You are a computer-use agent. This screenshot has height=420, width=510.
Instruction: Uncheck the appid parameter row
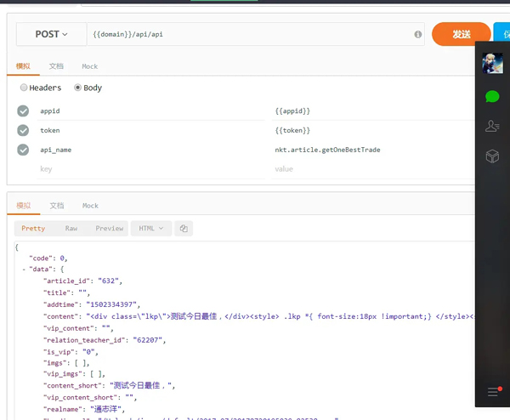(23, 111)
